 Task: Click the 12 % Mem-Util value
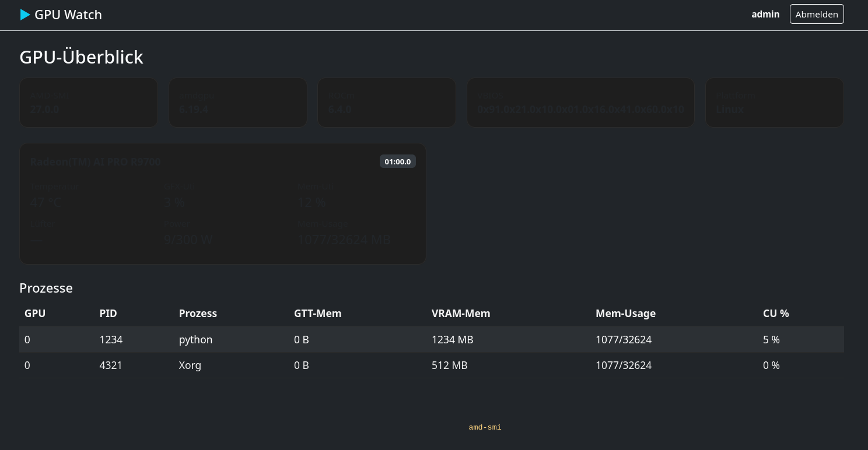coord(311,202)
